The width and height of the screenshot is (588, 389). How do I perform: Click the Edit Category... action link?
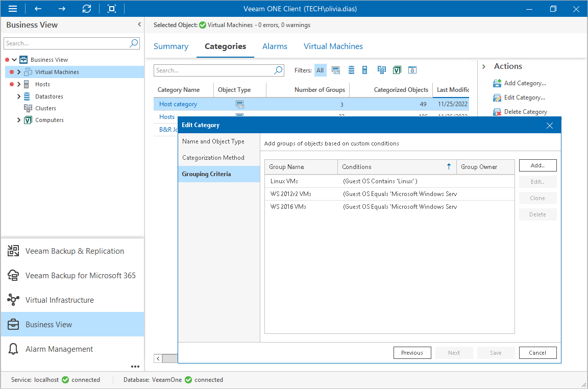pos(525,98)
